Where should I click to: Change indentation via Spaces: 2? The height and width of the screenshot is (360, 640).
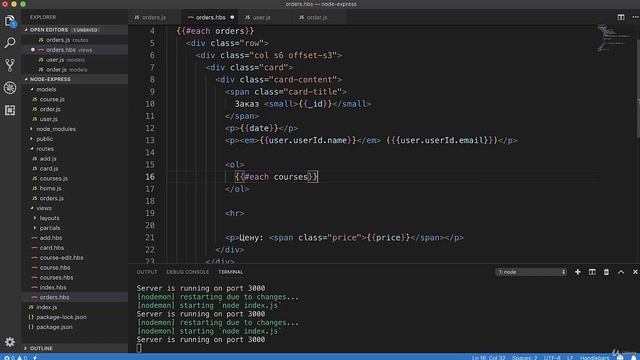tap(524, 358)
